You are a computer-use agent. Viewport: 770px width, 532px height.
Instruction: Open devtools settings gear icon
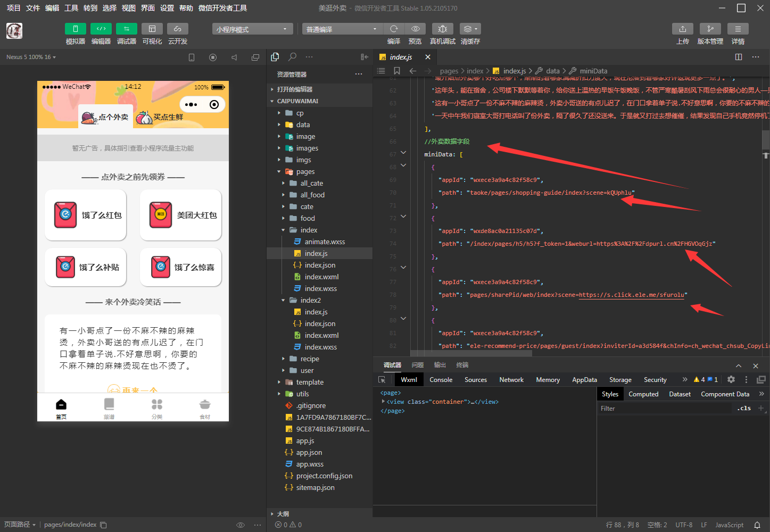(x=731, y=379)
